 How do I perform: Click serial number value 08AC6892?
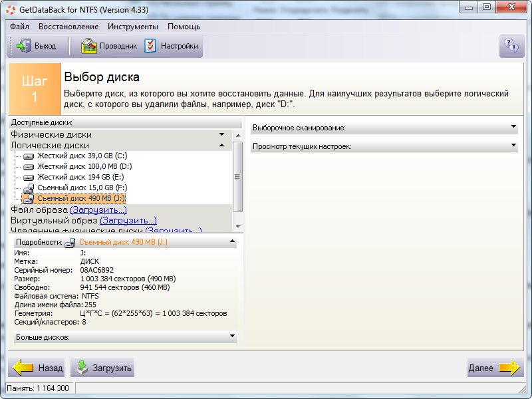pos(97,270)
